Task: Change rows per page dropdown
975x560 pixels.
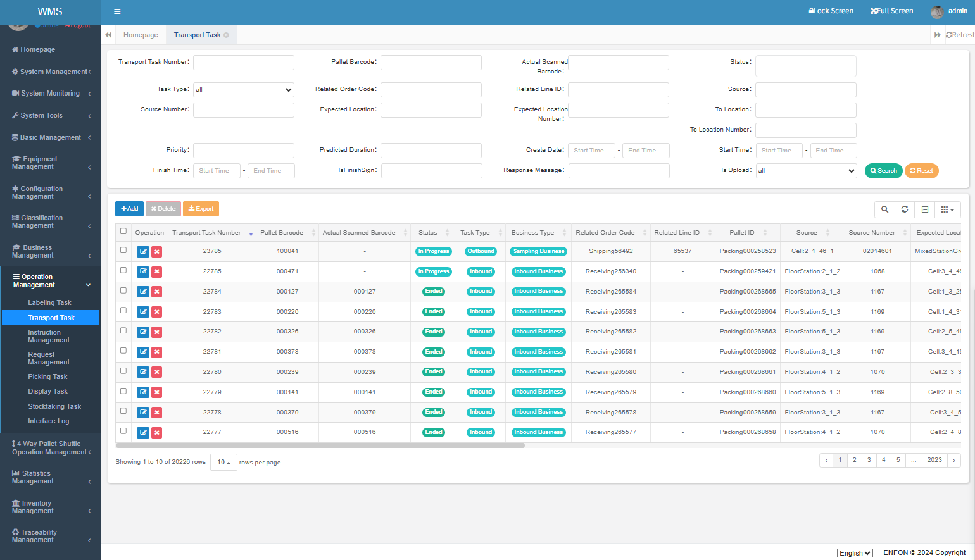Action: pos(223,462)
